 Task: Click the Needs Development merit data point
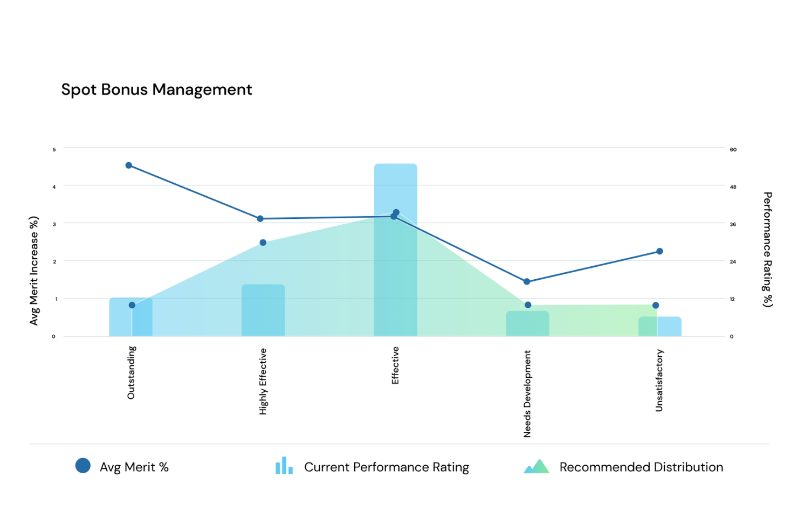526,280
